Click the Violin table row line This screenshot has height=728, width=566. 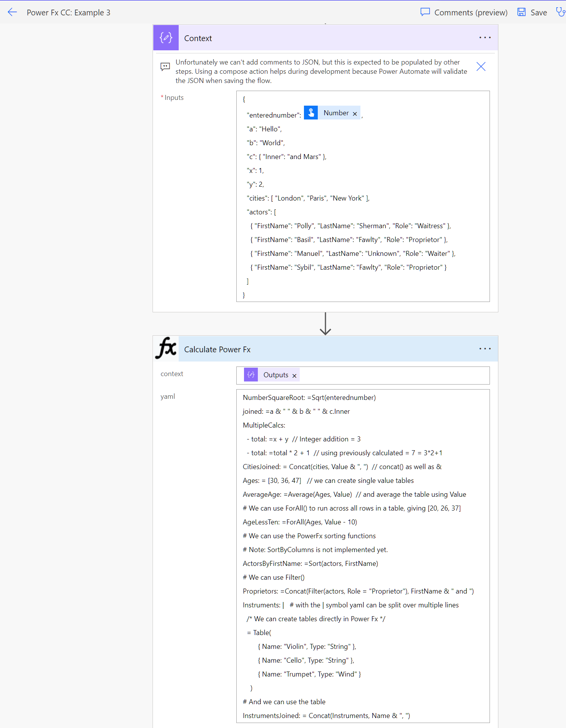(x=307, y=647)
